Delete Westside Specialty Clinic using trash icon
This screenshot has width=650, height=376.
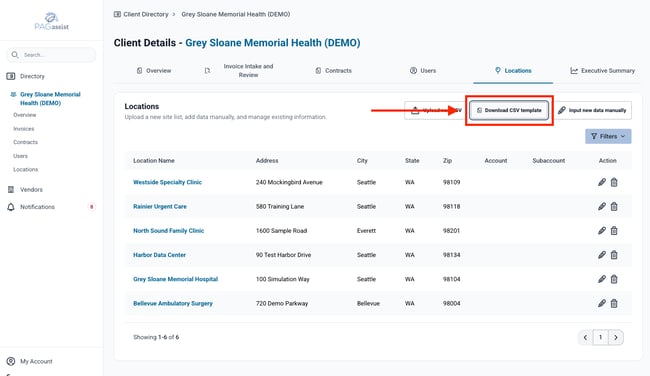tap(614, 182)
